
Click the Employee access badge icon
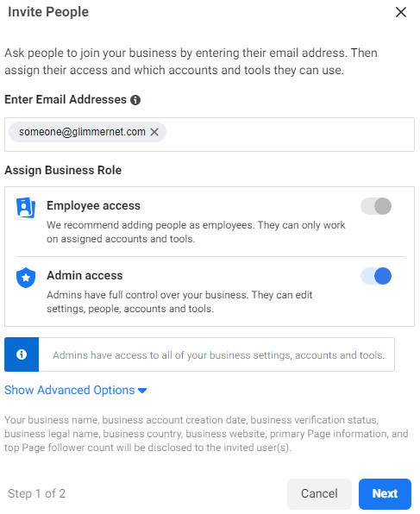pos(26,208)
